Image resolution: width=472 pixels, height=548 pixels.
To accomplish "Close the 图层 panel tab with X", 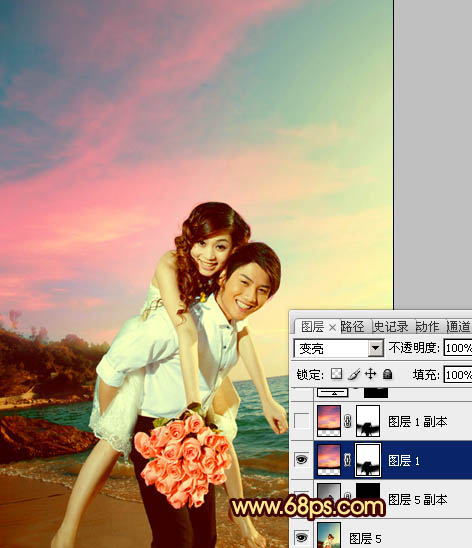I will [333, 327].
